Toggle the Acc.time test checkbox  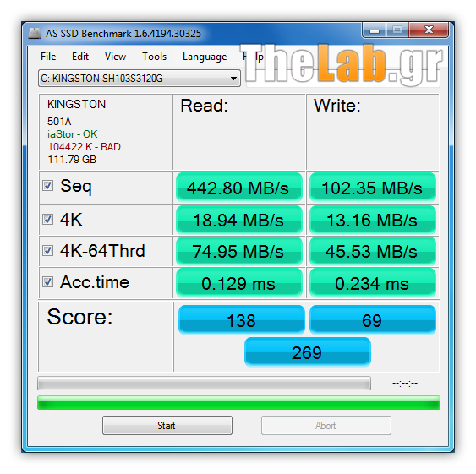[x=47, y=282]
